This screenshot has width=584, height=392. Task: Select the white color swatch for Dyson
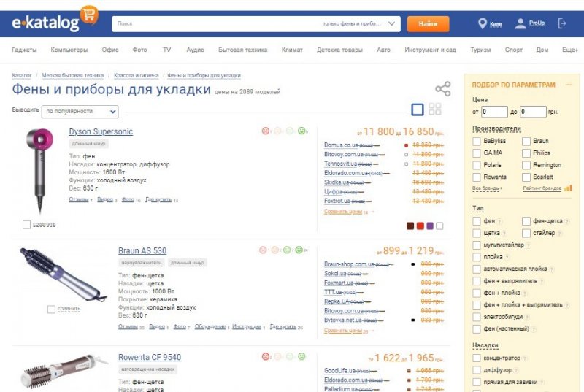439,226
